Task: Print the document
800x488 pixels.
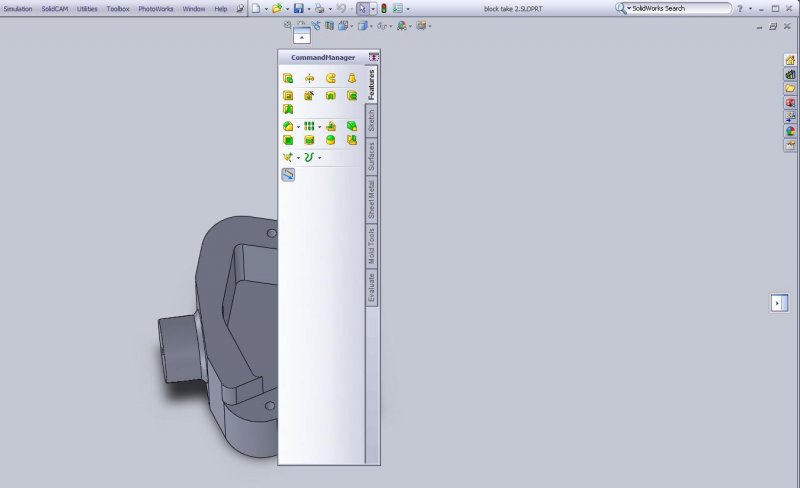Action: 319,9
